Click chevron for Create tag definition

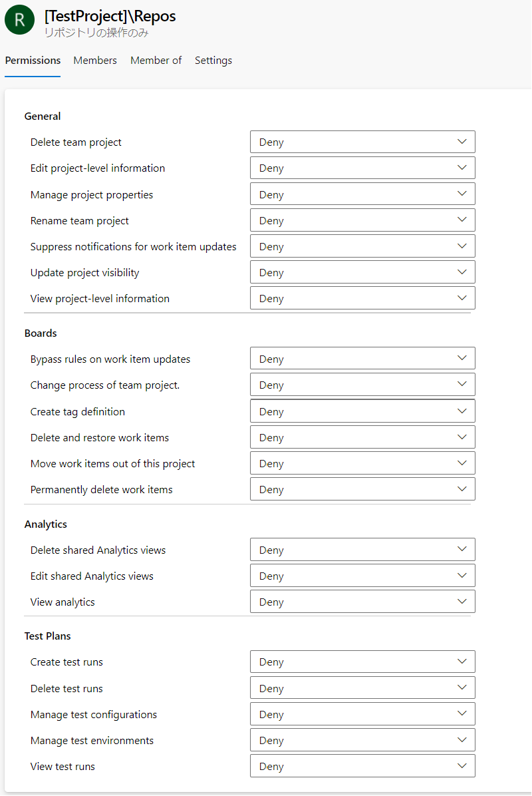coord(462,411)
